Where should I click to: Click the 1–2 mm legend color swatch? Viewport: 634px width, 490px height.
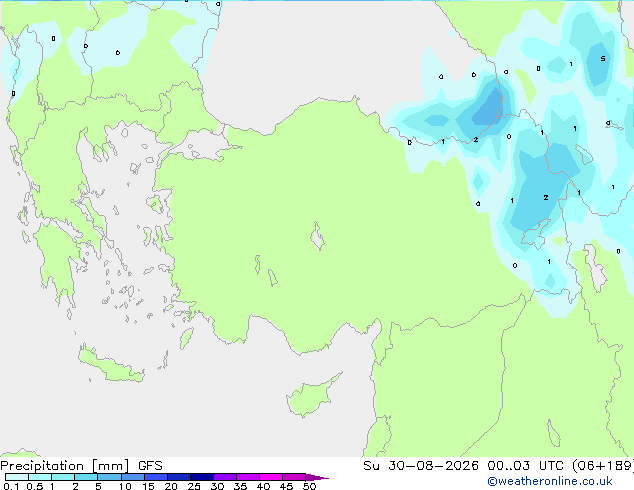(63, 477)
